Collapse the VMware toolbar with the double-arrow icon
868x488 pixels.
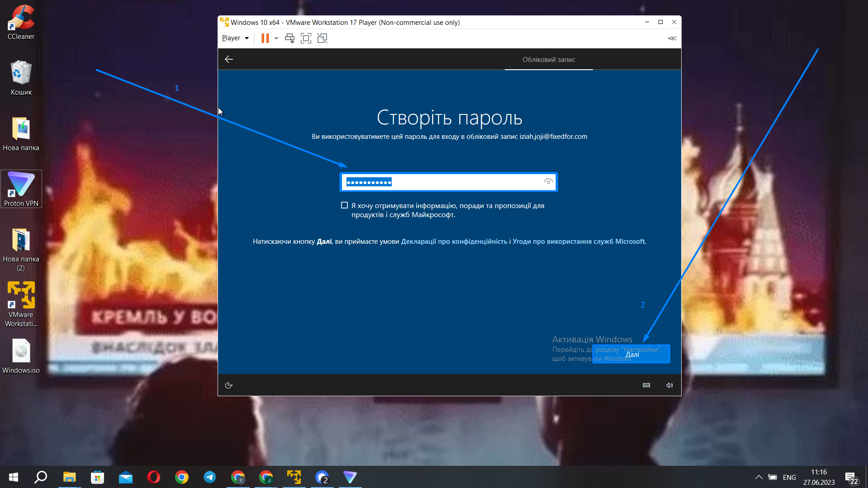[672, 38]
